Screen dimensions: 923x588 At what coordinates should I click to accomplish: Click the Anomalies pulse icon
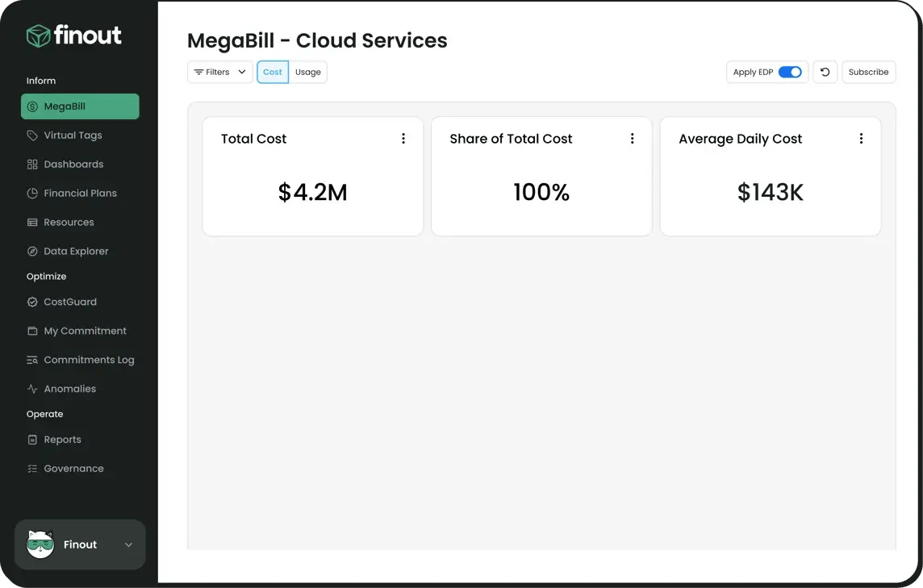tap(32, 389)
